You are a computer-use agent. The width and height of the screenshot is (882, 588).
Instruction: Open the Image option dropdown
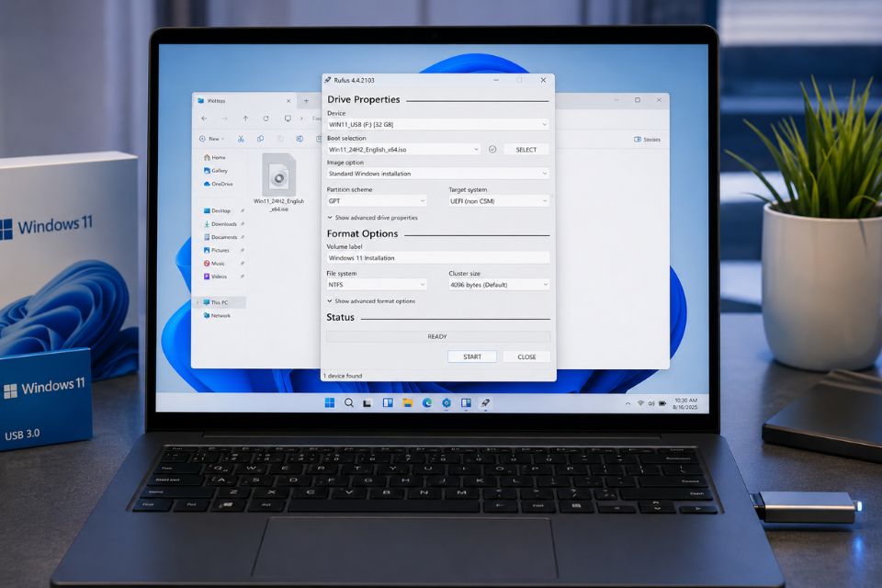pos(437,174)
